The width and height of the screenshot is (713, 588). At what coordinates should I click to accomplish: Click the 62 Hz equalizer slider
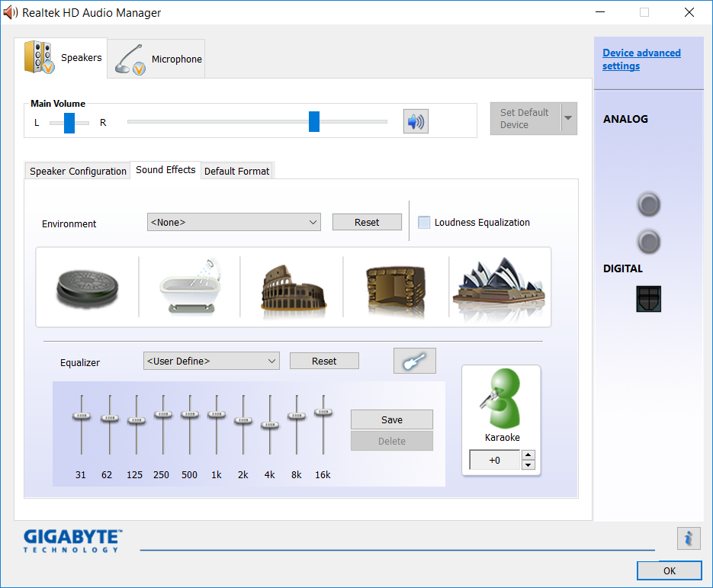pos(110,417)
